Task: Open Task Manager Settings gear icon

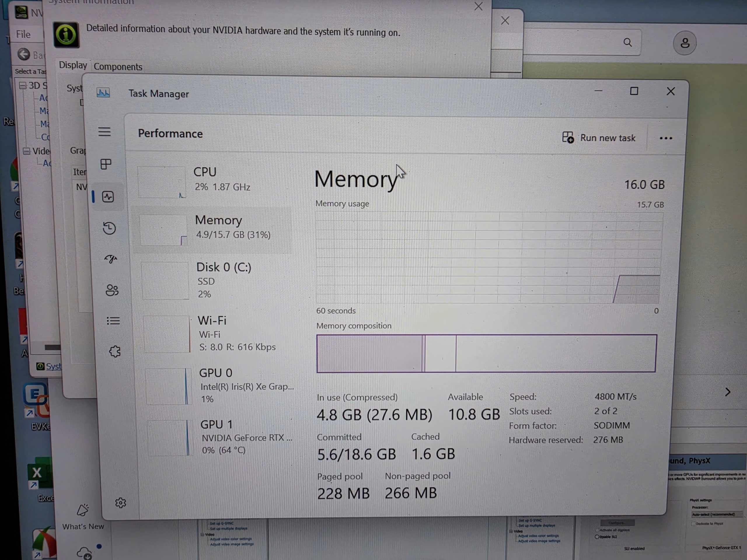Action: pos(121,503)
